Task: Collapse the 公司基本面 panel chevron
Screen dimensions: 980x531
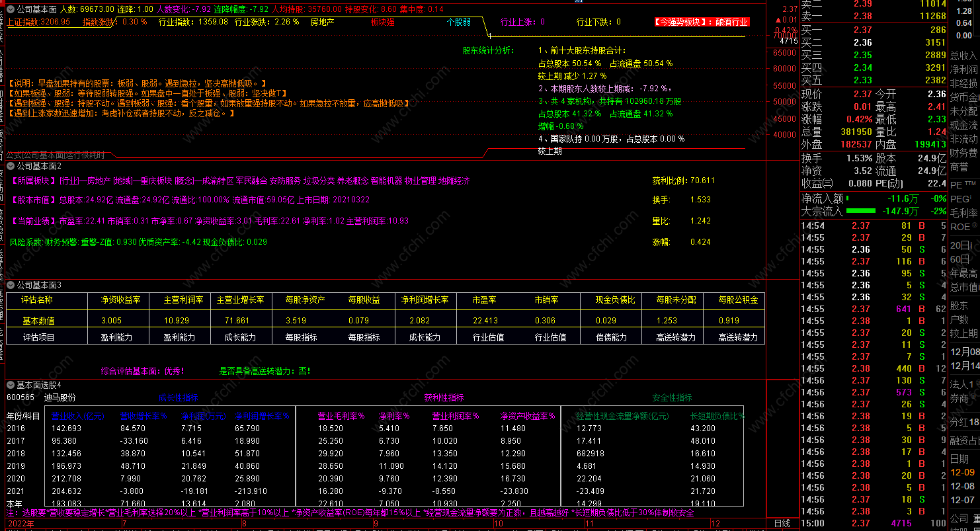Action: [x=10, y=9]
